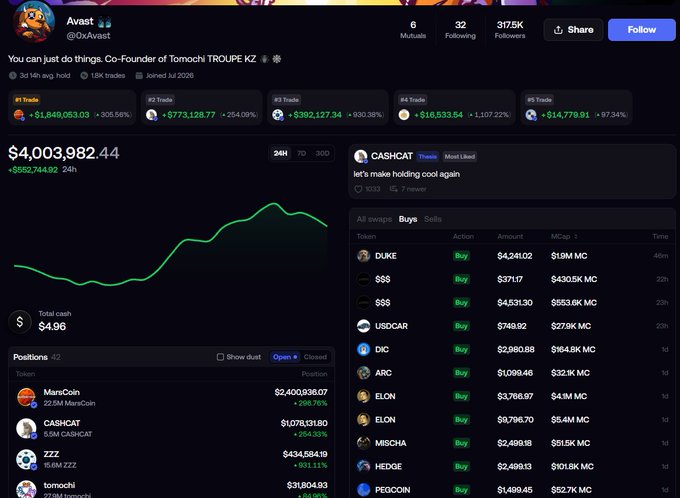
Task: Open the #2 Trade CASHCAT token icon
Action: click(151, 115)
